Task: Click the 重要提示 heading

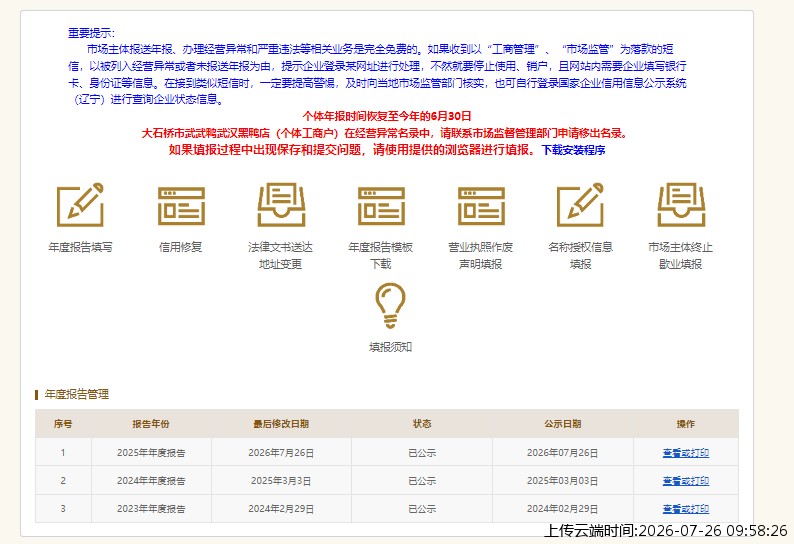Action: tap(92, 33)
